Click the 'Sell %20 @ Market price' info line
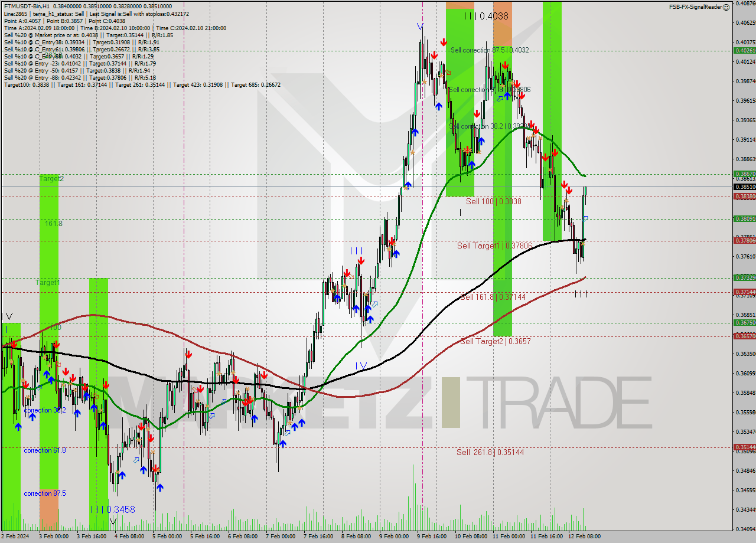Image resolution: width=756 pixels, height=543 pixels. pos(88,35)
